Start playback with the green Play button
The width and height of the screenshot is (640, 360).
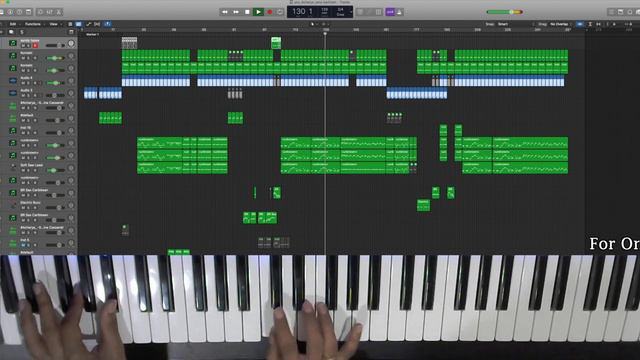point(258,12)
